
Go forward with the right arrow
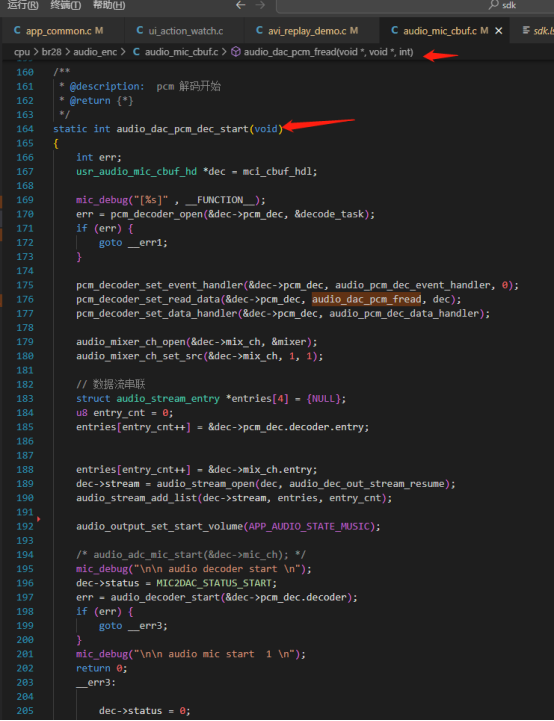(260, 5)
